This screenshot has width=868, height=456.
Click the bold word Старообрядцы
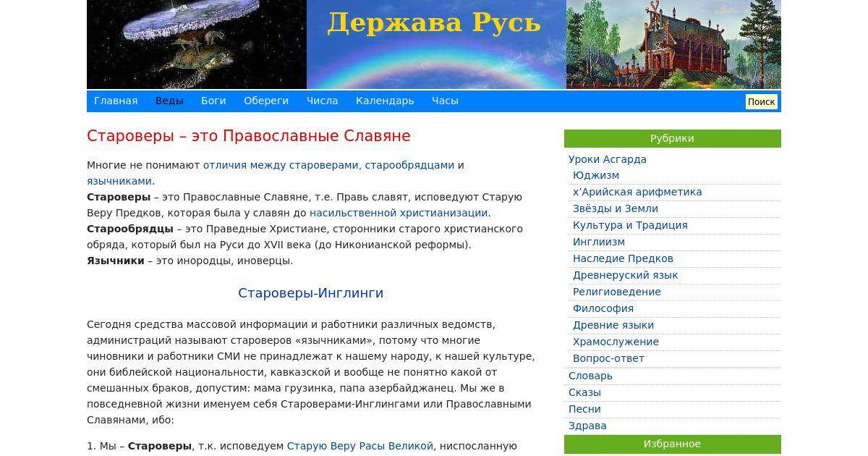point(130,229)
